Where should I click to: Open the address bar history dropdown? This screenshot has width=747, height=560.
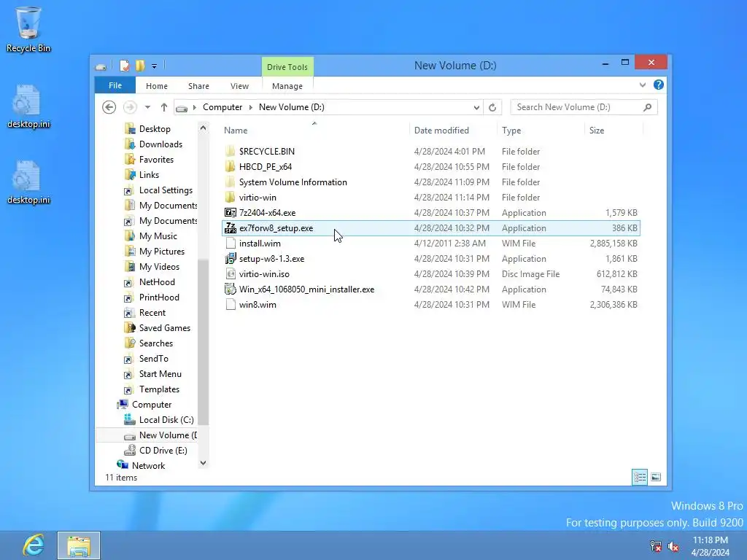click(x=476, y=108)
